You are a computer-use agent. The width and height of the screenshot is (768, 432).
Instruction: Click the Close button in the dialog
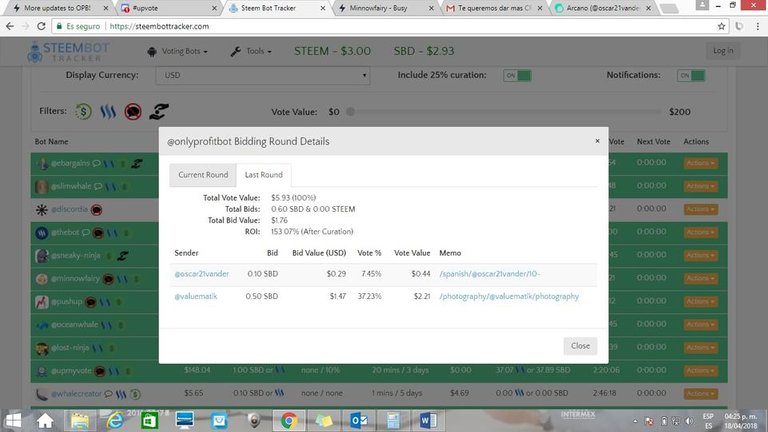tap(580, 346)
